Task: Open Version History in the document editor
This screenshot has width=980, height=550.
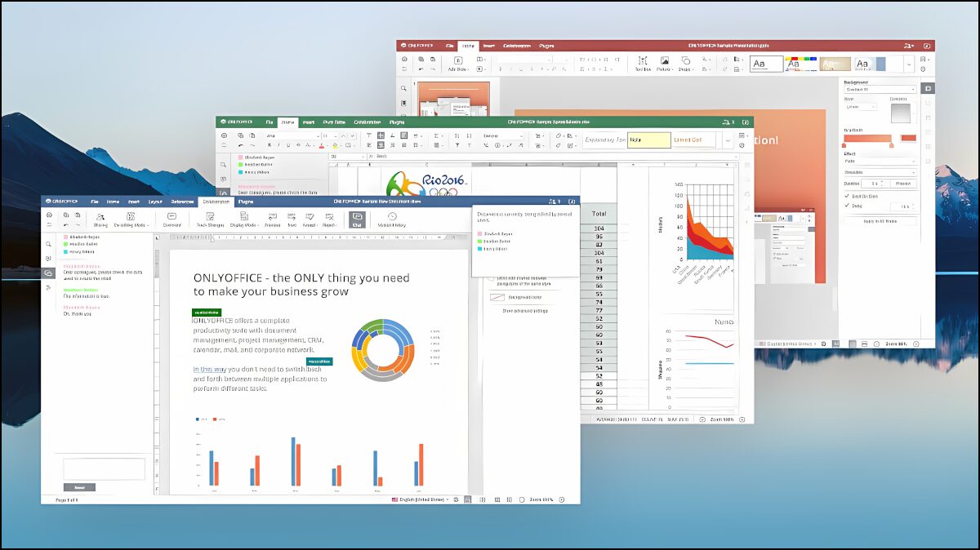Action: (392, 219)
